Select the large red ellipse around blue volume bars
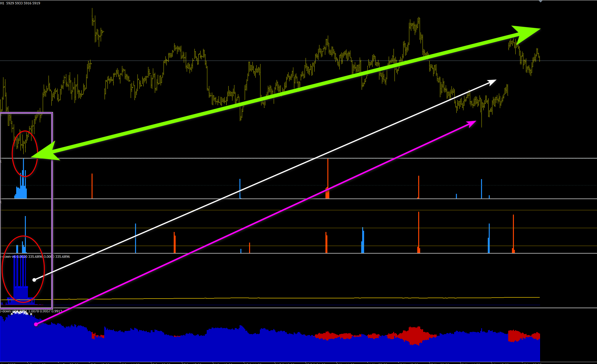 (23, 269)
